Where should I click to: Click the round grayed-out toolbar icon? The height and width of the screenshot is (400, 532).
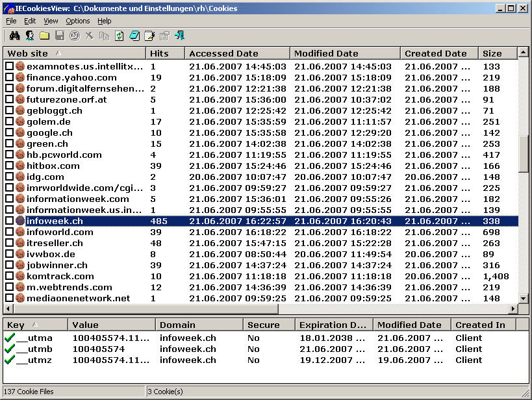click(75, 36)
